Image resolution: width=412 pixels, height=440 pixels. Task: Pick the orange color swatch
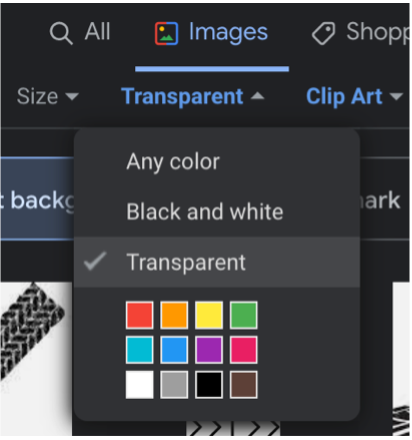pos(174,315)
